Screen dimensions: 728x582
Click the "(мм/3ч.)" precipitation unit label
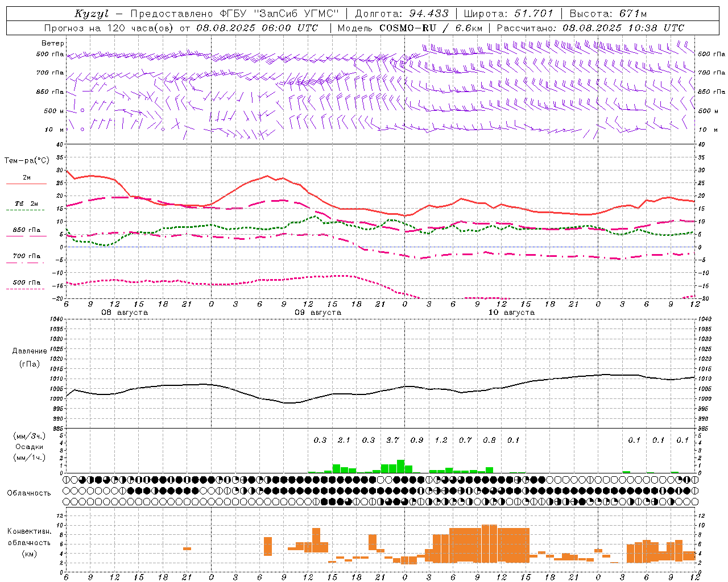pyautogui.click(x=28, y=436)
